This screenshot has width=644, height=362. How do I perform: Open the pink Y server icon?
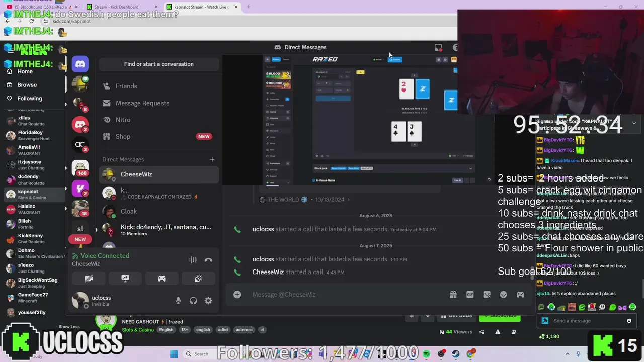tap(80, 189)
